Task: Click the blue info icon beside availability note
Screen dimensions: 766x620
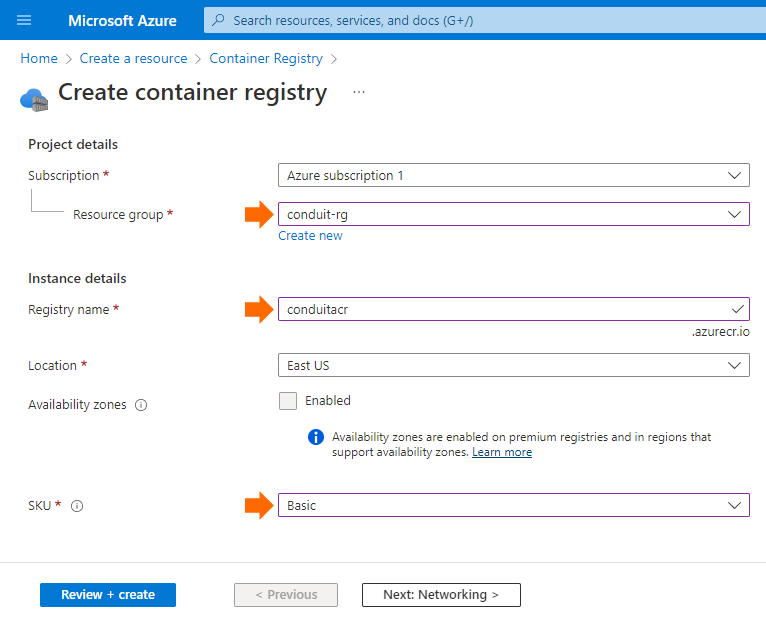Action: pos(316,437)
